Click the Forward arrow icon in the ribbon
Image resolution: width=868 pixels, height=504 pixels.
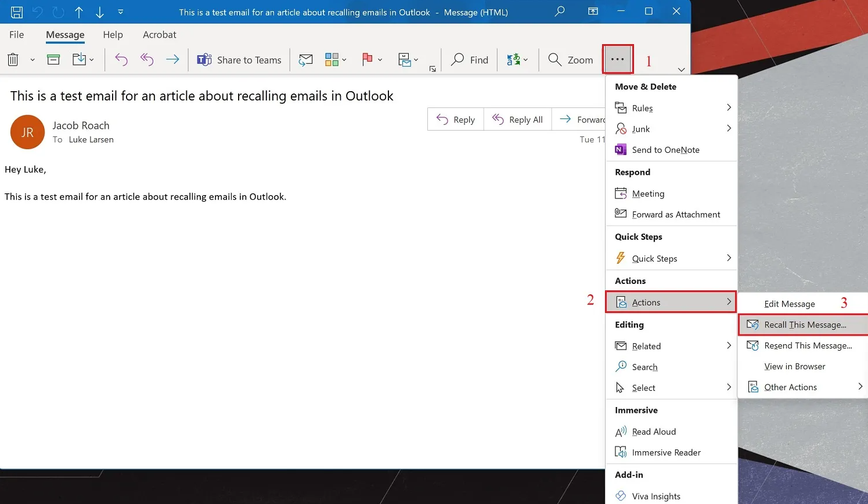(172, 59)
